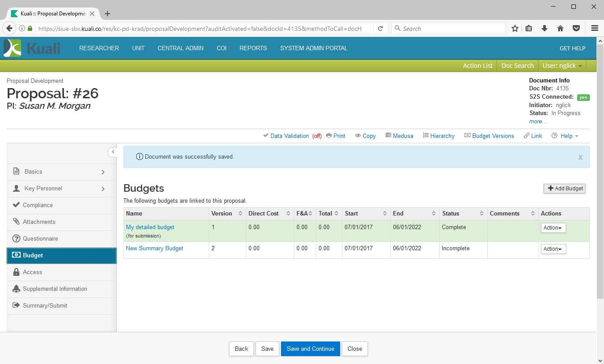Click the Copy proposal icon
The height and width of the screenshot is (364, 604).
click(x=358, y=136)
